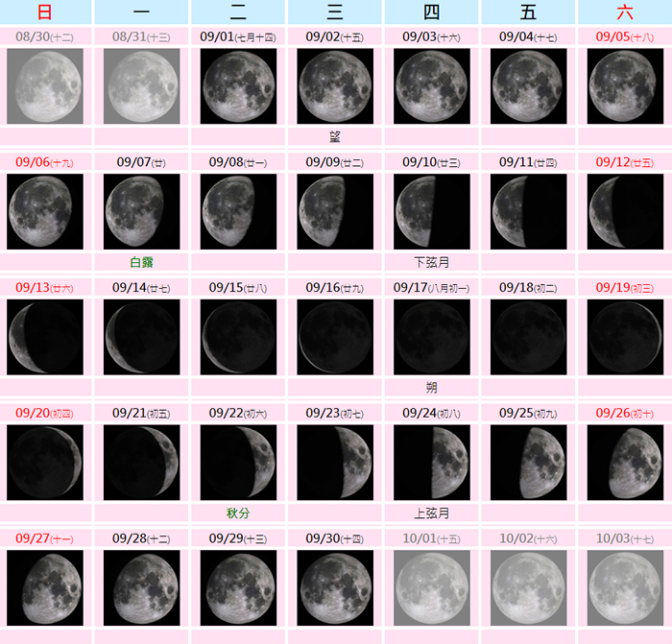Select the 三 Wednesday column header
672x644 pixels.
click(x=335, y=12)
